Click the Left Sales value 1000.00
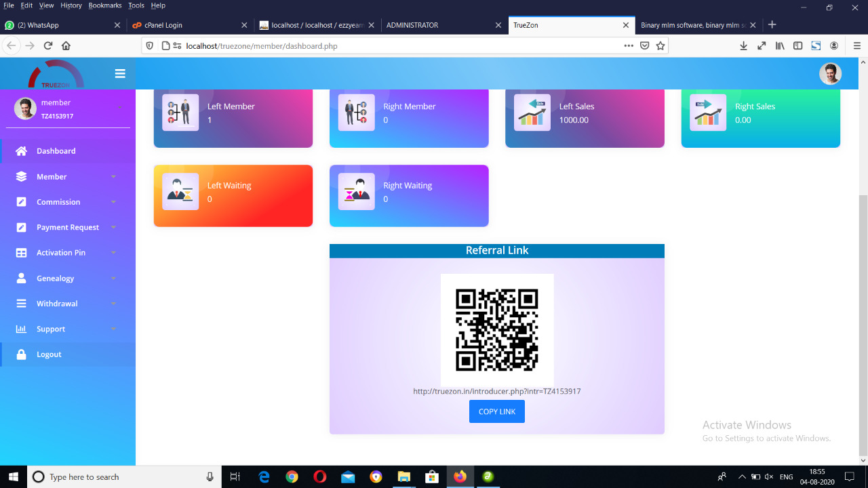 [x=574, y=120]
